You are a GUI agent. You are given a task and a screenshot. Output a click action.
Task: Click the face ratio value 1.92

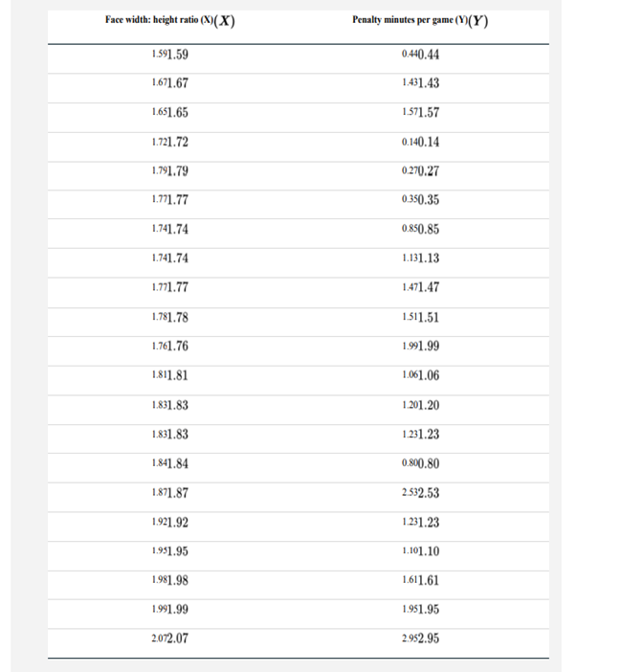(169, 523)
